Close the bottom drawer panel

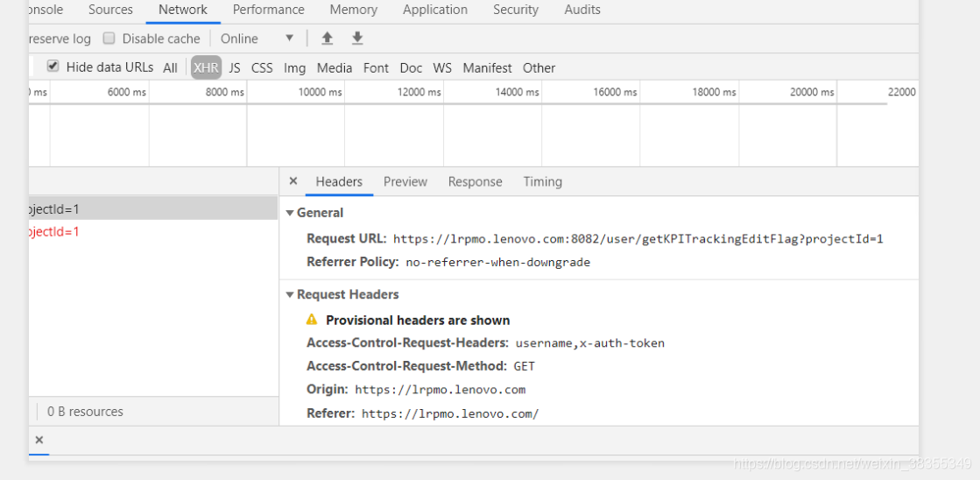[x=39, y=440]
